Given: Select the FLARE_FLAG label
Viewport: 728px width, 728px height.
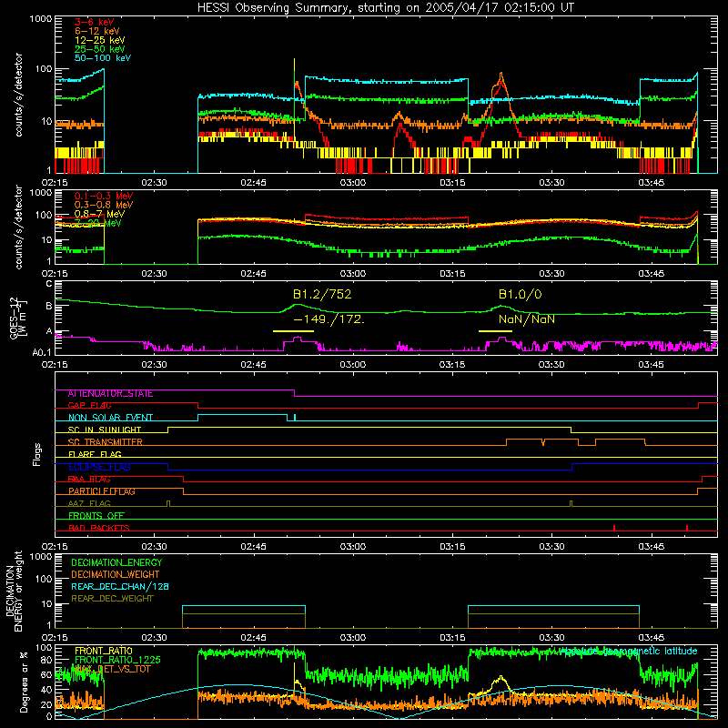Looking at the screenshot, I should point(95,454).
